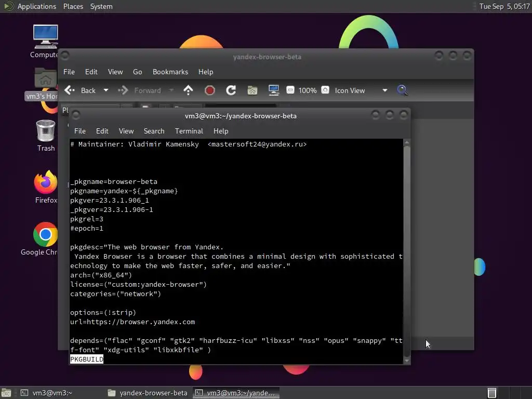
Task: Click the clock showing Tue Sep 5
Action: click(x=504, y=6)
